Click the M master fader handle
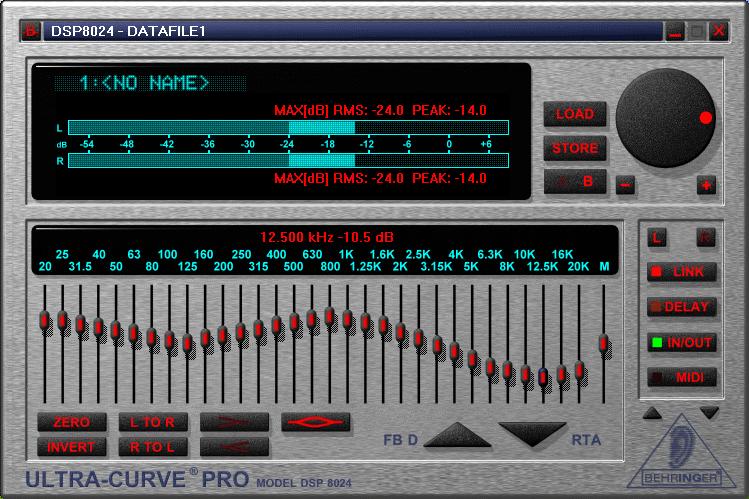This screenshot has height=499, width=749. pos(603,343)
